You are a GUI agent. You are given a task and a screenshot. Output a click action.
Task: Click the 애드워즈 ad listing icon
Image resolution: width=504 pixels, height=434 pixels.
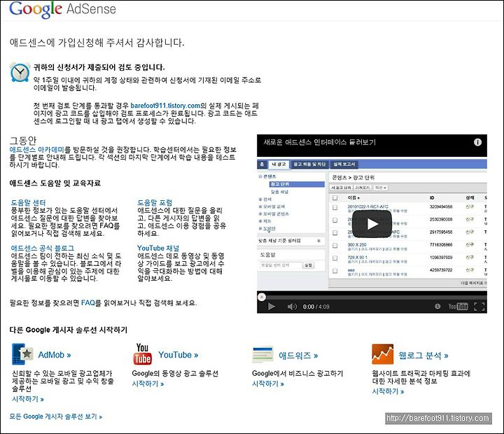click(x=263, y=354)
